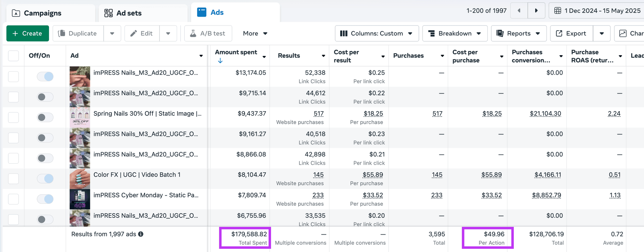The height and width of the screenshot is (252, 644).
Task: Check the imPRESS Cyber Monday row checkbox
Action: [14, 199]
